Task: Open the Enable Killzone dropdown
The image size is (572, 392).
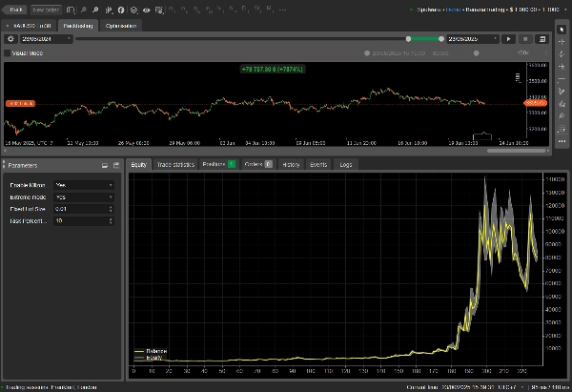Action: click(84, 183)
